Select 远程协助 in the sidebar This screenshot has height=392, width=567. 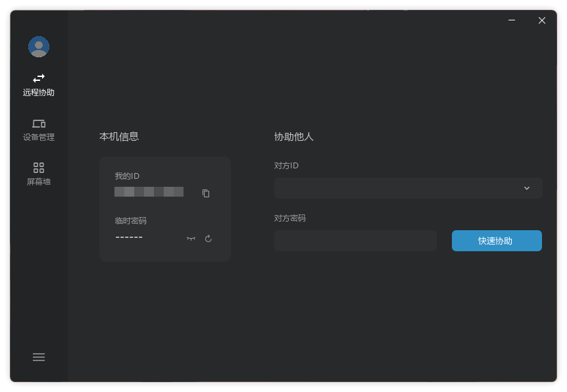tap(39, 86)
